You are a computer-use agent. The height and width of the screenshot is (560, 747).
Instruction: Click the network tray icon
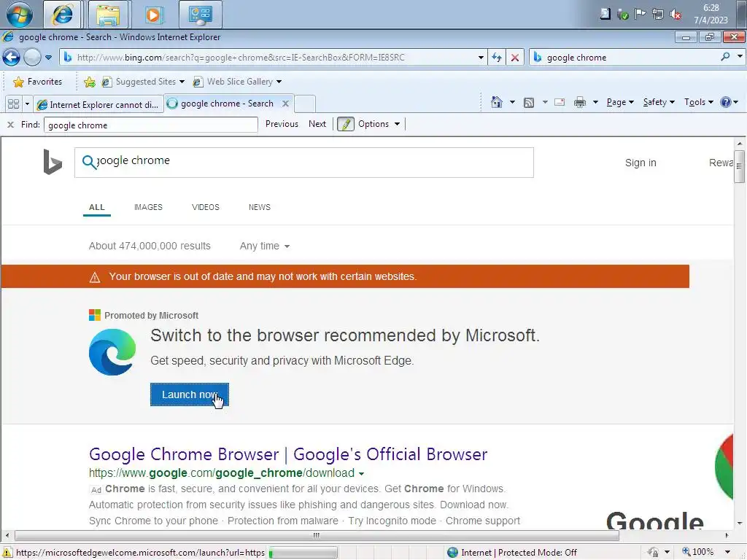[x=658, y=15]
